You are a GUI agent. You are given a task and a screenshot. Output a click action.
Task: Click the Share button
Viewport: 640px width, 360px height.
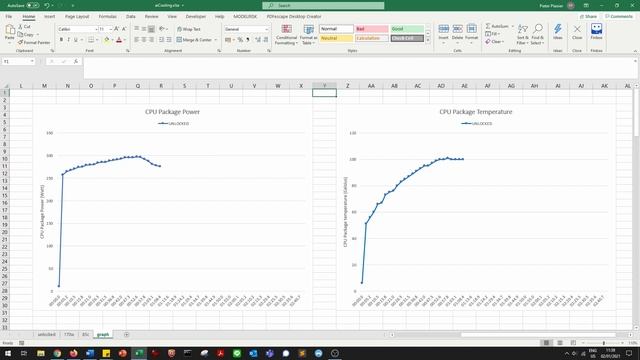pyautogui.click(x=588, y=16)
